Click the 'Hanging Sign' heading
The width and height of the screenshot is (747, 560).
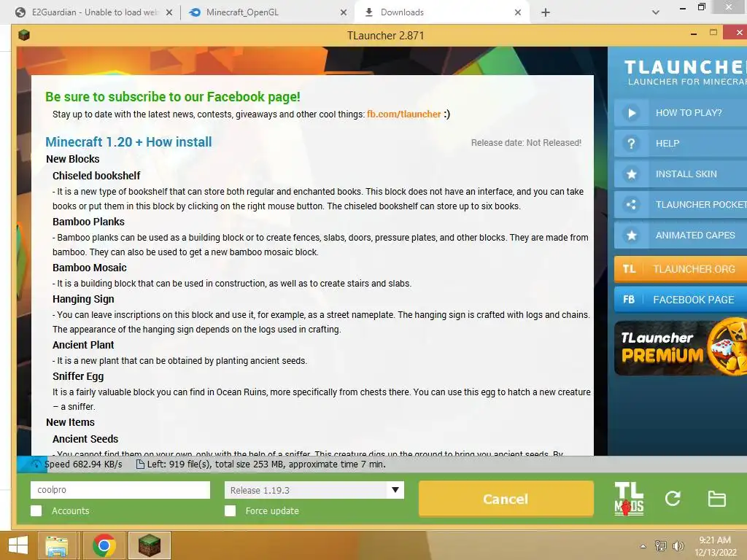(83, 299)
